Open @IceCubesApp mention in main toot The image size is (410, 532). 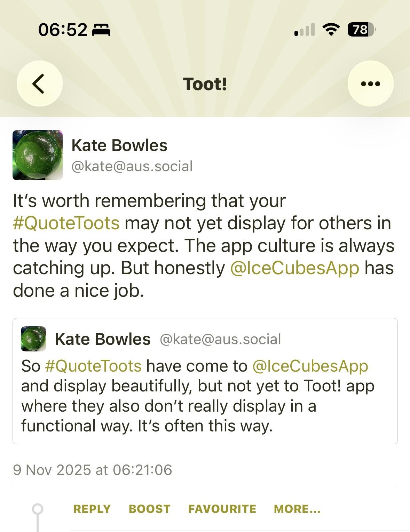tap(294, 268)
